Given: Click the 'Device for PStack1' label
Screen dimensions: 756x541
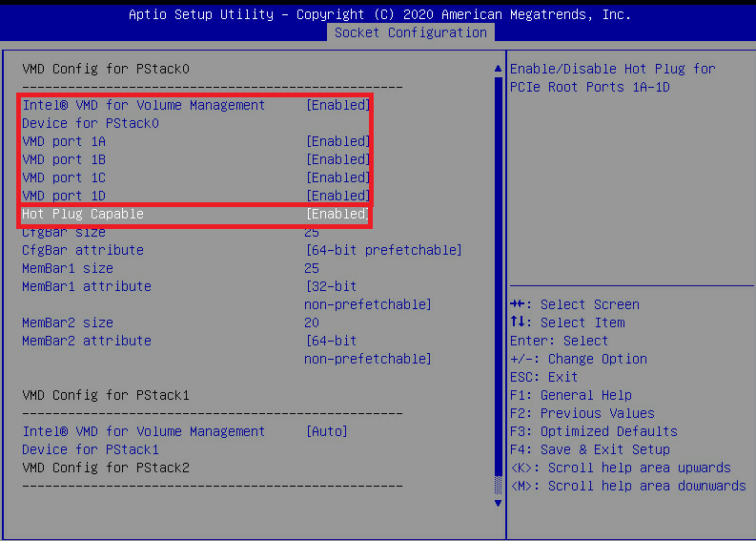Looking at the screenshot, I should (91, 449).
